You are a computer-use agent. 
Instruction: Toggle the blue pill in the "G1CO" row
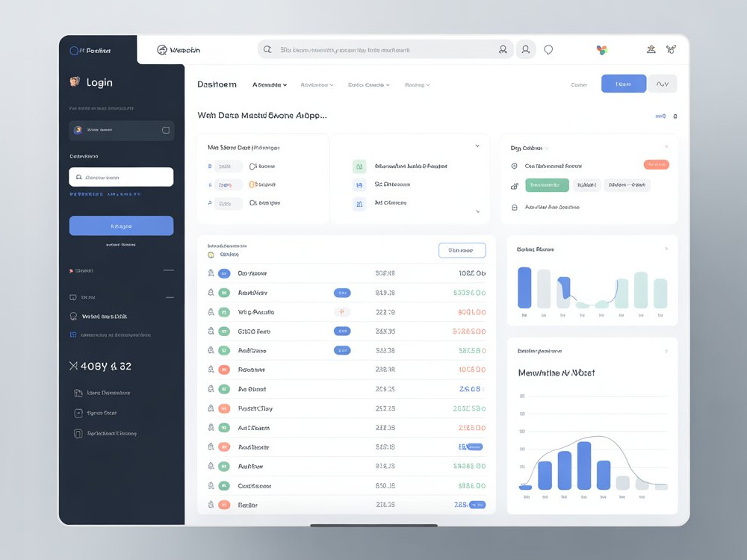pos(342,331)
